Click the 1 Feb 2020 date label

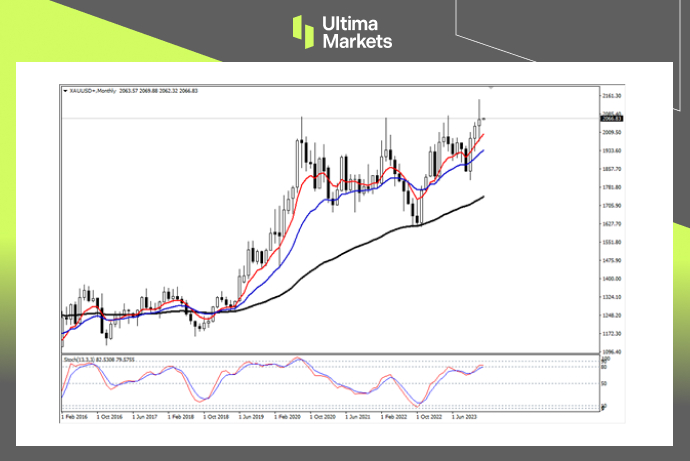(x=289, y=415)
